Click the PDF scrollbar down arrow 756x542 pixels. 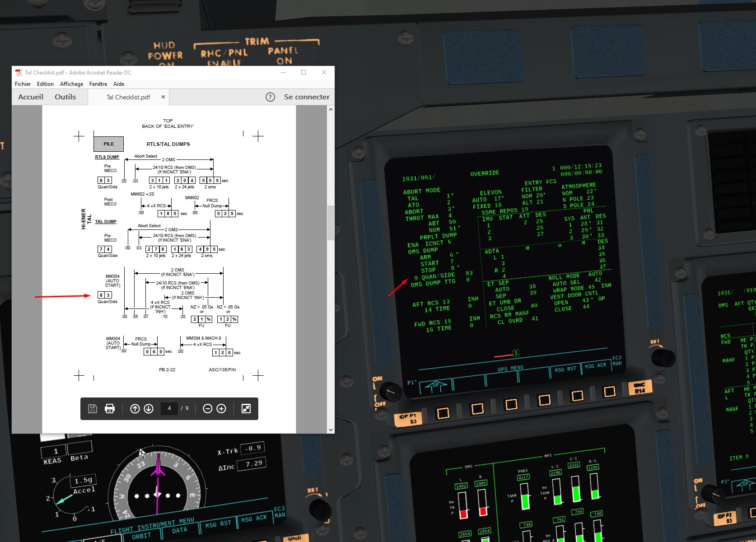(x=331, y=430)
